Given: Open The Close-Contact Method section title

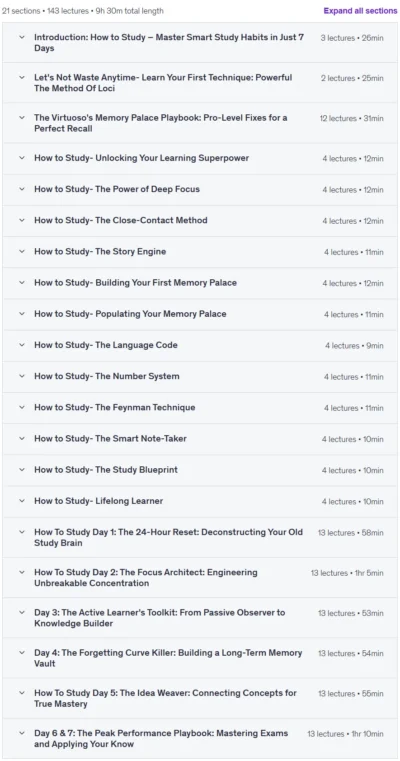Looking at the screenshot, I should click(x=121, y=220).
